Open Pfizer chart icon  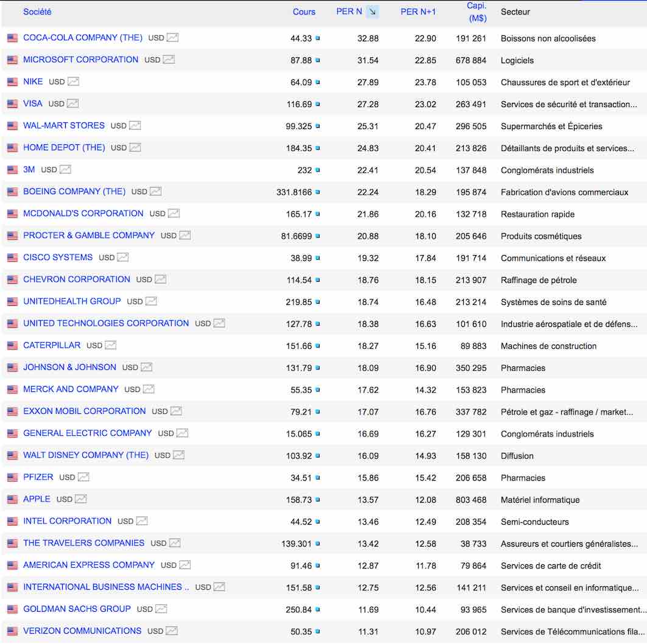(x=83, y=477)
